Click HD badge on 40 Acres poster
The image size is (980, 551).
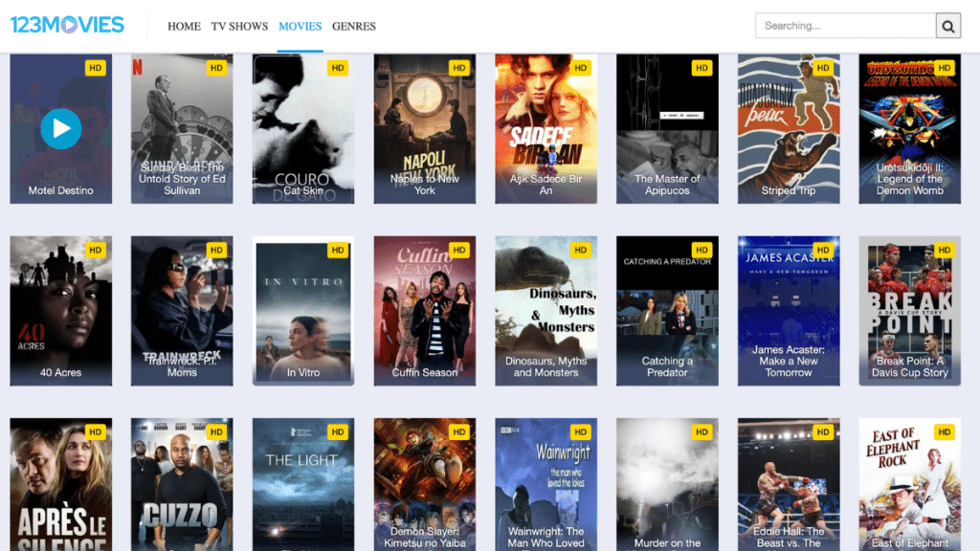point(95,250)
